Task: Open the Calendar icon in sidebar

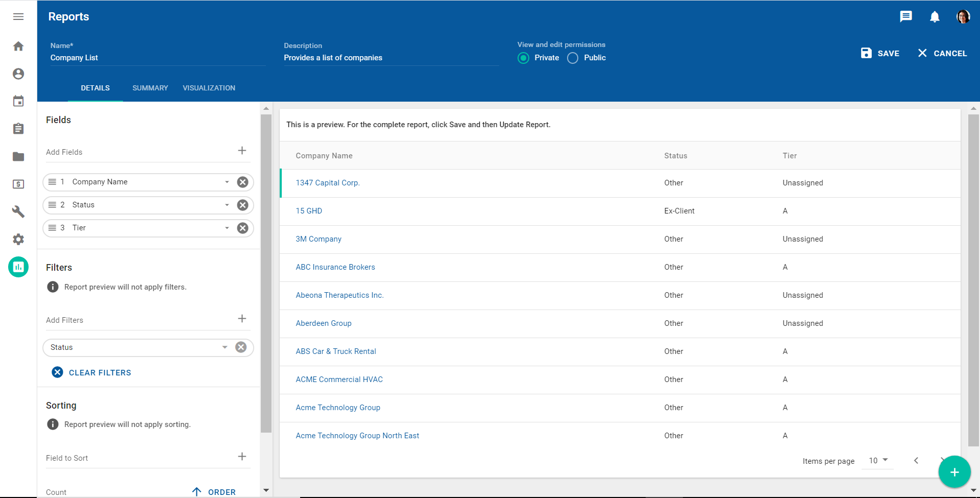Action: 18,101
